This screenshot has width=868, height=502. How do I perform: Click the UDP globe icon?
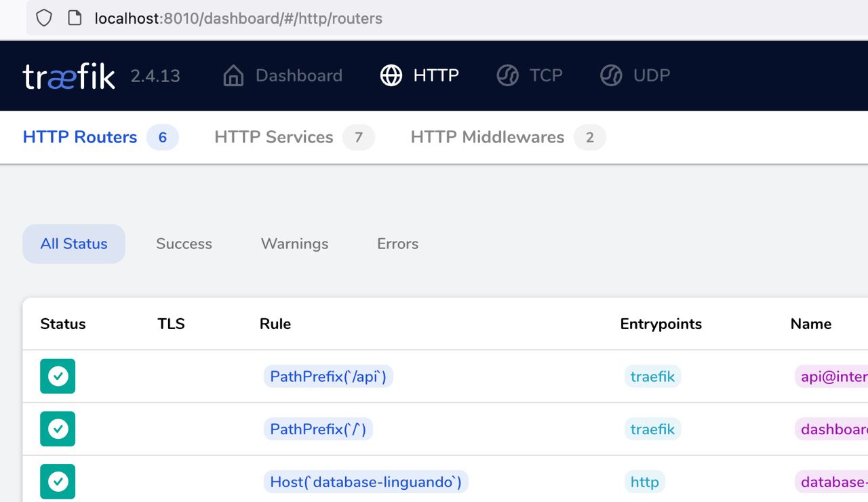[611, 75]
